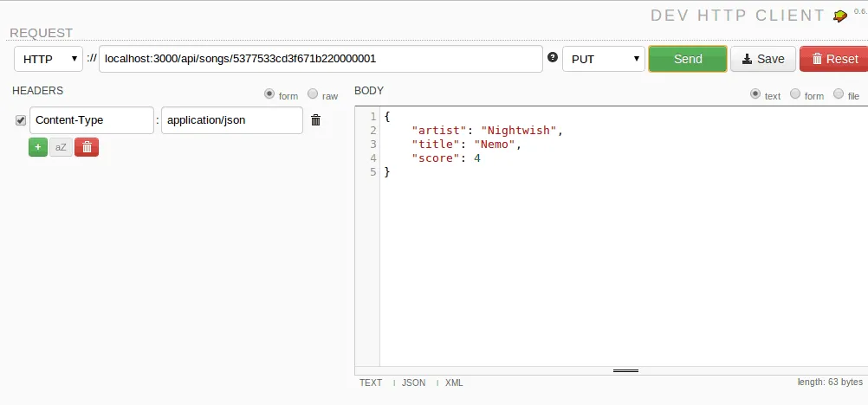This screenshot has height=405, width=868.
Task: Switch body format to XML
Action: pos(453,382)
